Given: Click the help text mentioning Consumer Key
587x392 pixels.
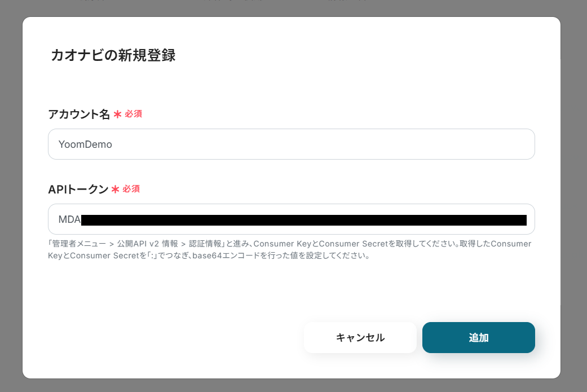Looking at the screenshot, I should click(x=289, y=250).
